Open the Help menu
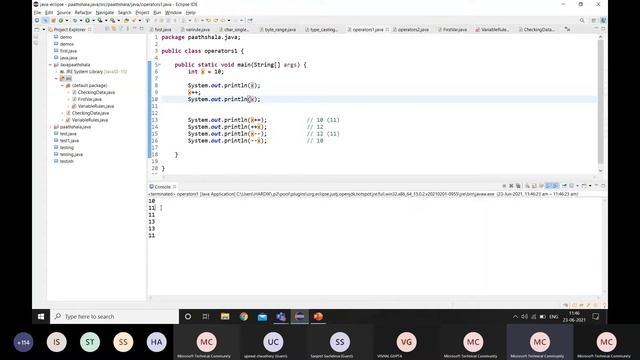The image size is (640, 360). click(191, 13)
